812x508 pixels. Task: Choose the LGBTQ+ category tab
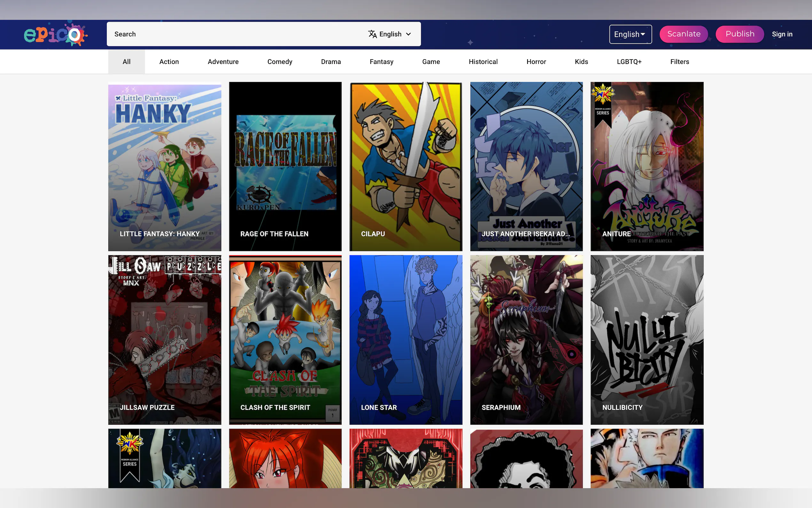629,62
